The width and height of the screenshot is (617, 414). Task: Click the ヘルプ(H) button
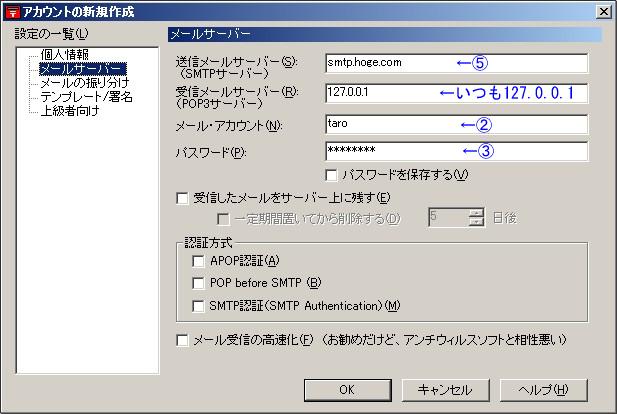(x=543, y=390)
